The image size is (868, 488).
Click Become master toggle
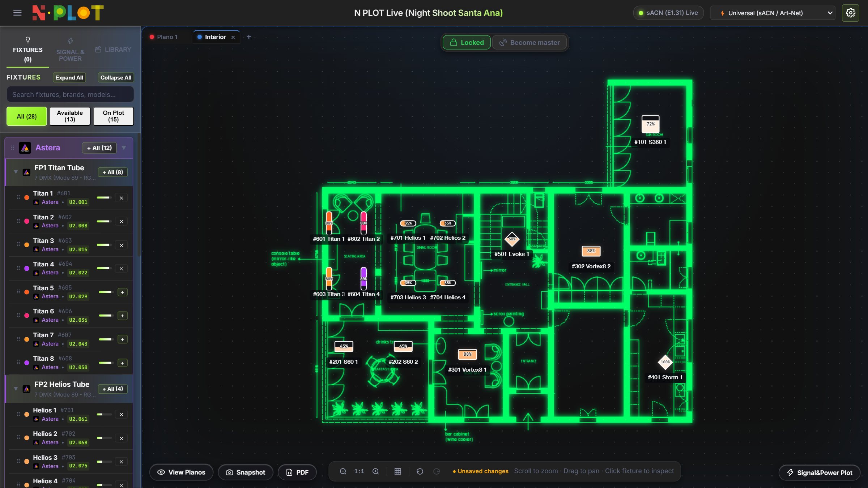529,43
